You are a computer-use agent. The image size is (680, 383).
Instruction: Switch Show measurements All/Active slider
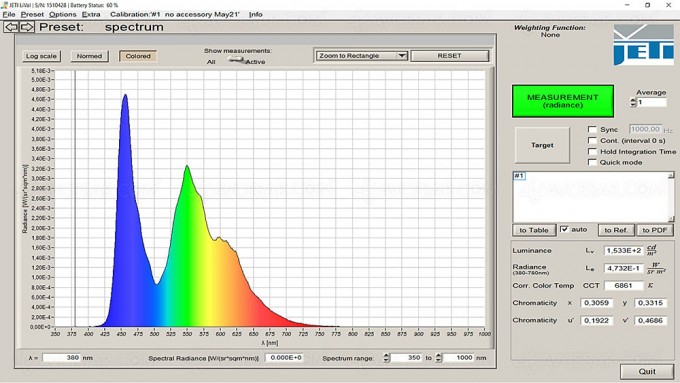[x=236, y=60]
